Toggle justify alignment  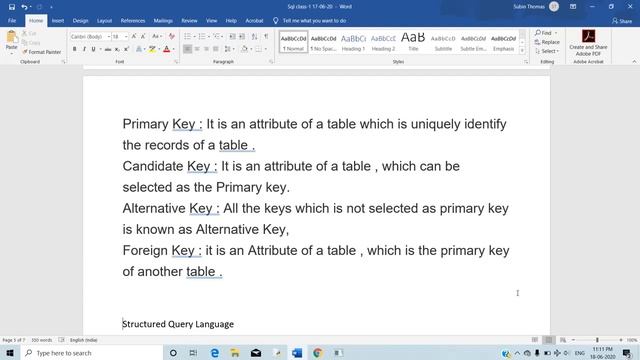[216, 49]
